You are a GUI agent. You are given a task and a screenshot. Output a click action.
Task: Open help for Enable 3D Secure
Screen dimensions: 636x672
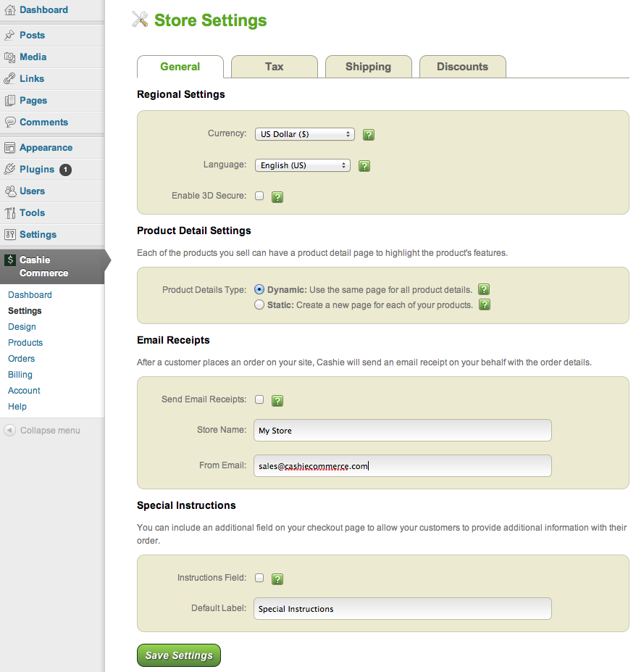coord(277,197)
